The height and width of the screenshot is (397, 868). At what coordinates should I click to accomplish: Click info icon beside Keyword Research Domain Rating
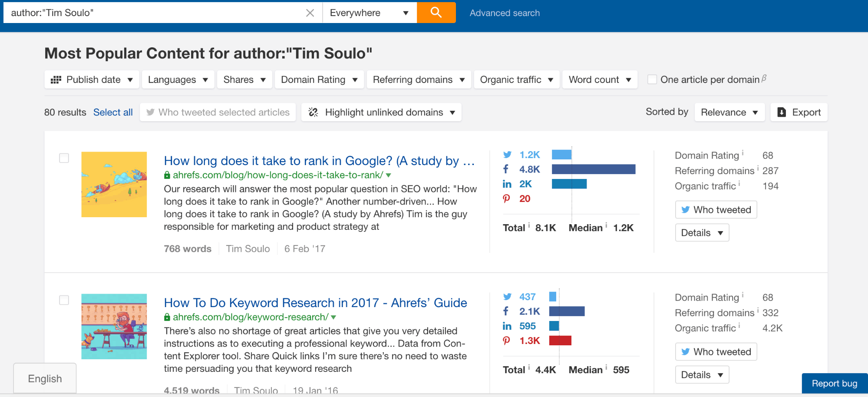[743, 294]
